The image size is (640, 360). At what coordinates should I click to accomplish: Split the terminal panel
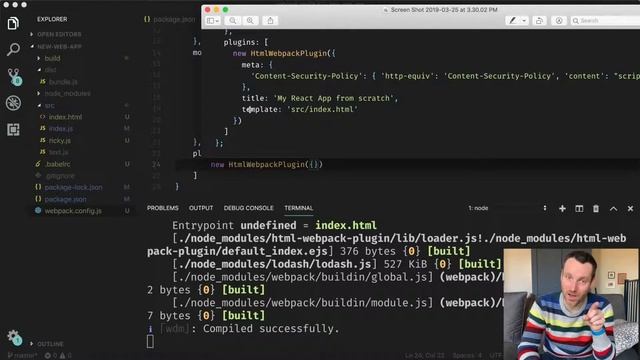[579, 209]
